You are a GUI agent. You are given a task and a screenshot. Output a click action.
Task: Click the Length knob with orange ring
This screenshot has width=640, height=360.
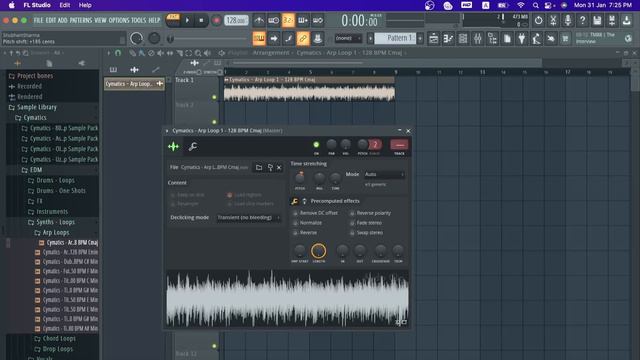click(x=319, y=251)
